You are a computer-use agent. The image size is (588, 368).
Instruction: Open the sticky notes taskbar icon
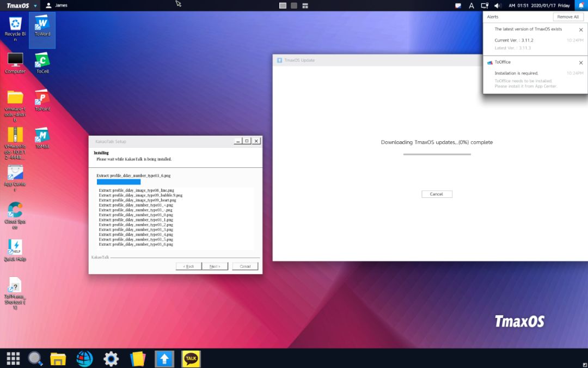[138, 358]
